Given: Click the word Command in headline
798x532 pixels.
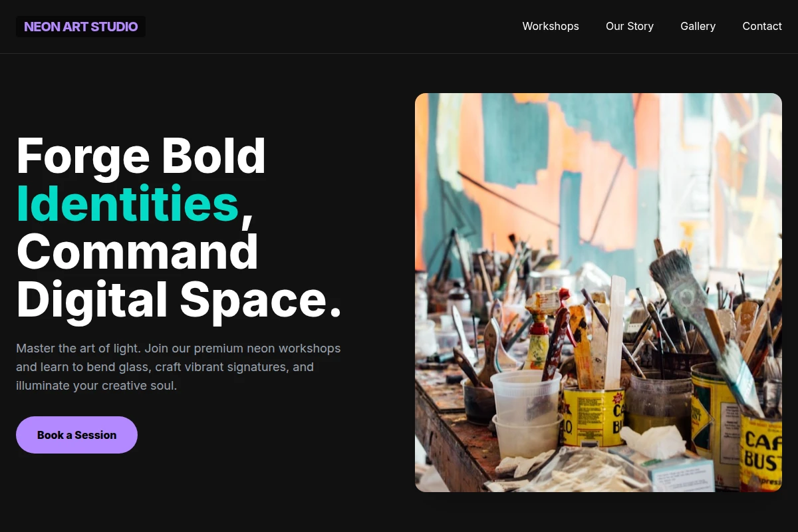Looking at the screenshot, I should (138, 251).
